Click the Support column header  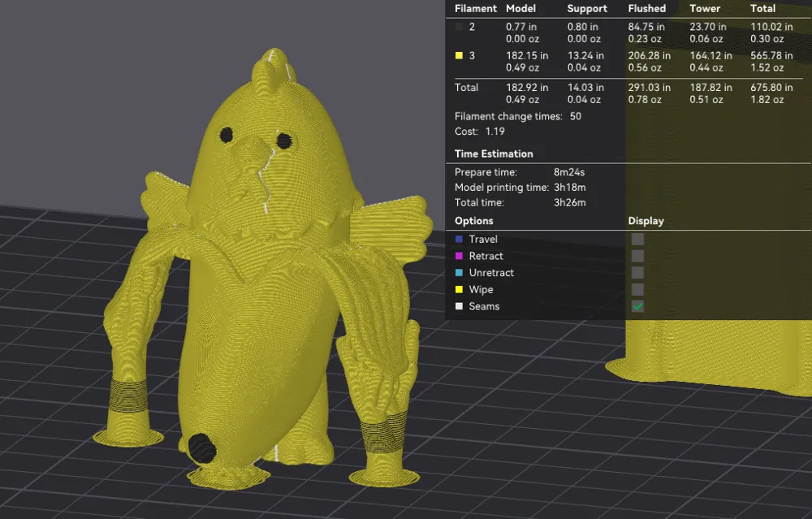click(587, 8)
